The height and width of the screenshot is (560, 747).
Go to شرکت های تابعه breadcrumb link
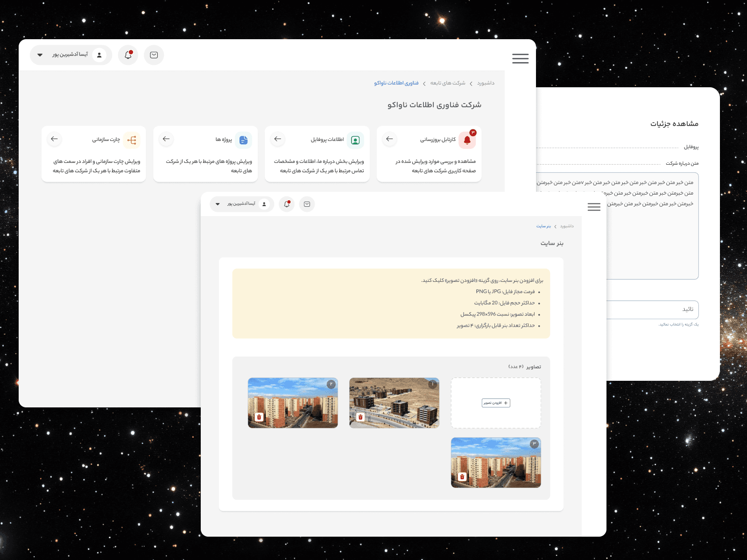pyautogui.click(x=448, y=83)
